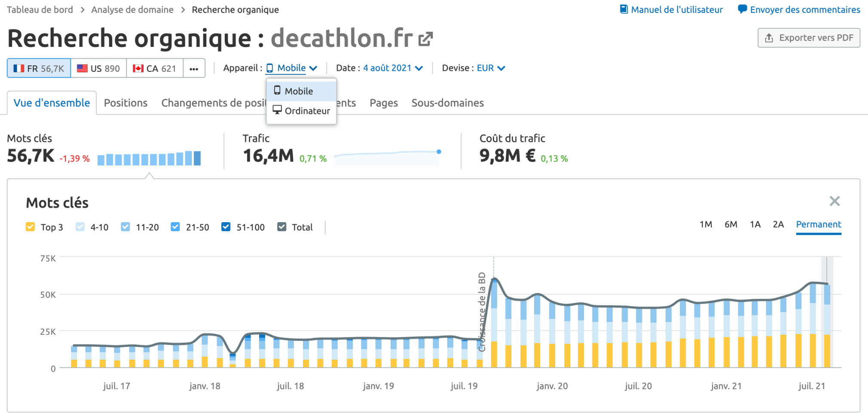Viewport: 868px width, 419px height.
Task: Click the Mobile phone icon next to Appareil
Action: coord(270,68)
